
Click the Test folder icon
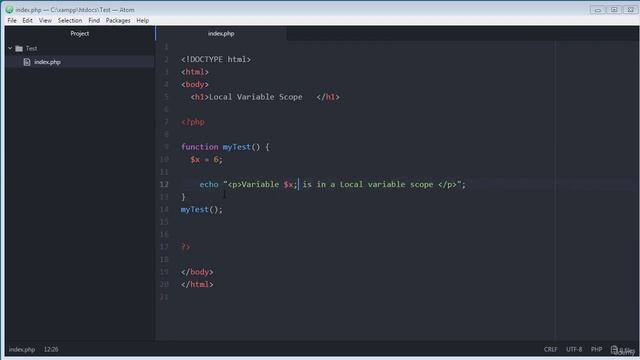[x=19, y=49]
